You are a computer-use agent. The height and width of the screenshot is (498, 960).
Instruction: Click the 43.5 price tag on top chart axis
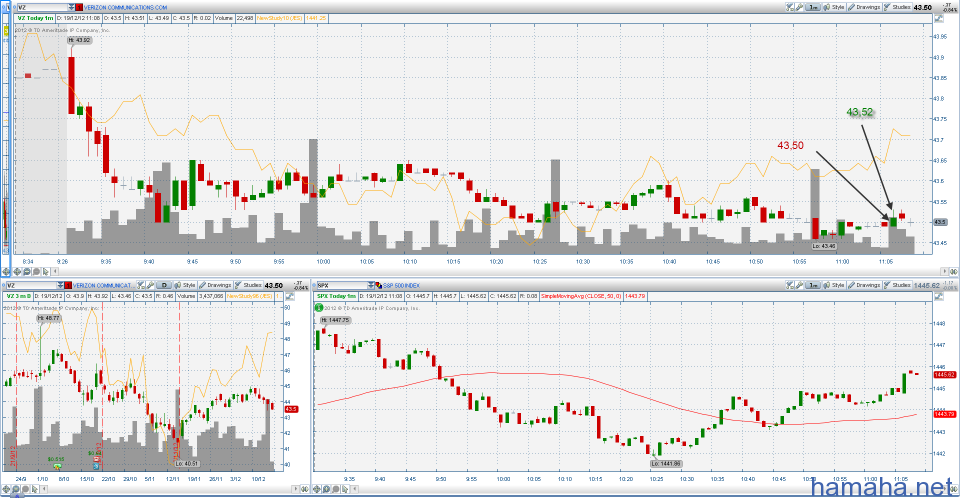point(940,222)
